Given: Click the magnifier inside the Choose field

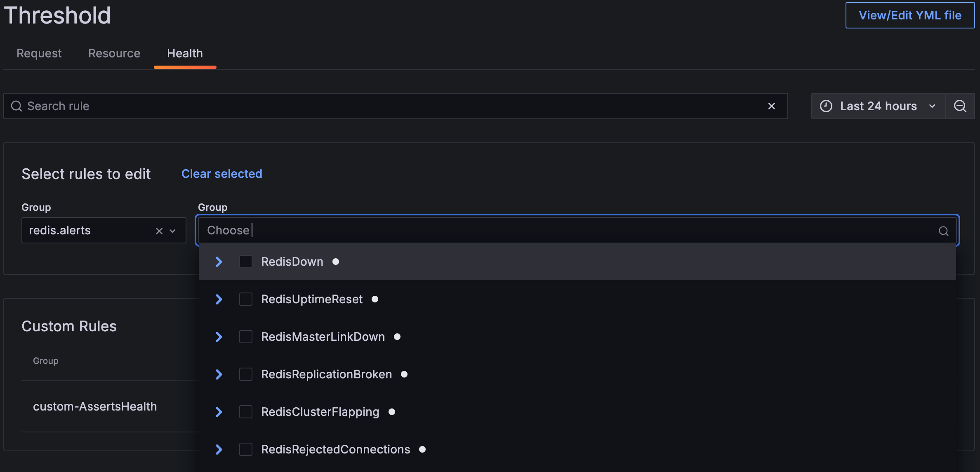Looking at the screenshot, I should coord(944,231).
